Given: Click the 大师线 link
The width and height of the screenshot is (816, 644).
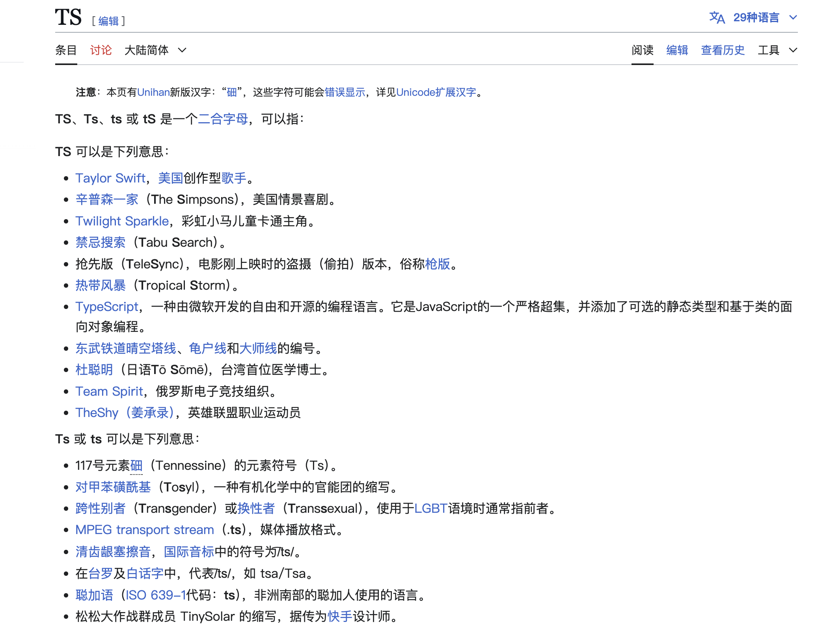Looking at the screenshot, I should click(x=258, y=348).
